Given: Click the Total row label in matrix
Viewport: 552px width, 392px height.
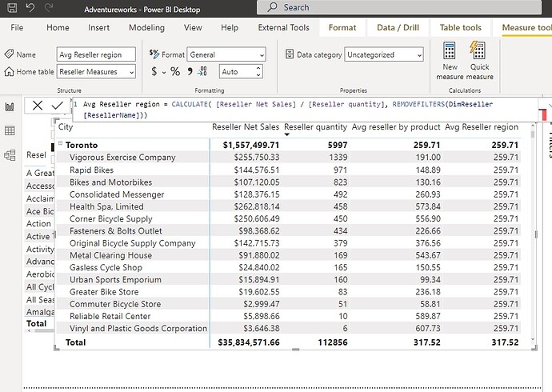Looking at the screenshot, I should click(x=75, y=342).
